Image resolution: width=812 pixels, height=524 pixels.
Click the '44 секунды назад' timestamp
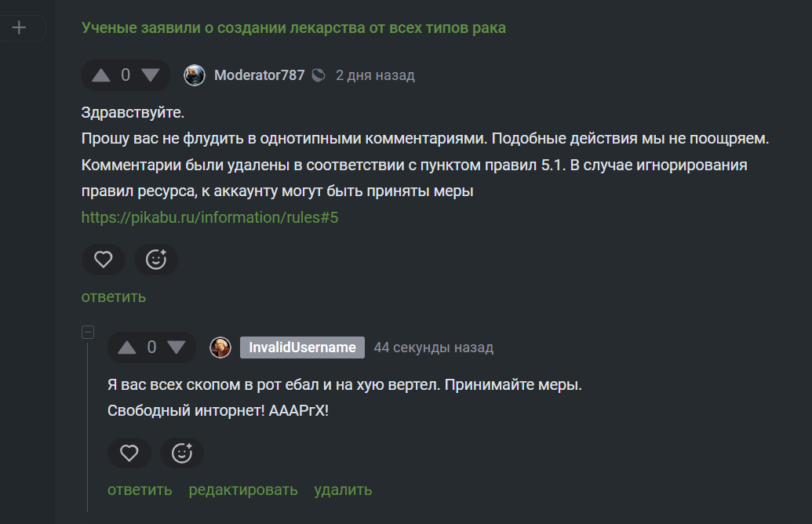433,348
